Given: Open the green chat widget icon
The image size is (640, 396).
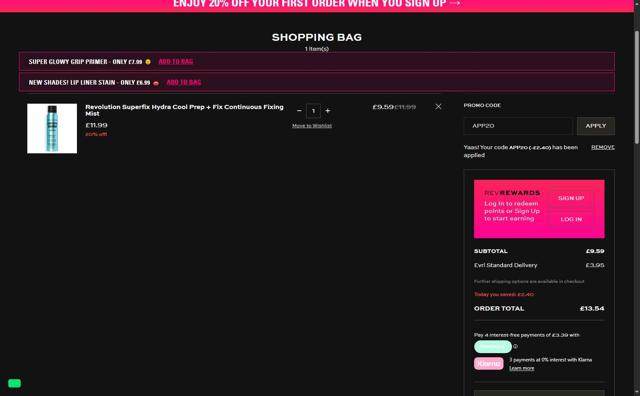Looking at the screenshot, I should click(14, 383).
